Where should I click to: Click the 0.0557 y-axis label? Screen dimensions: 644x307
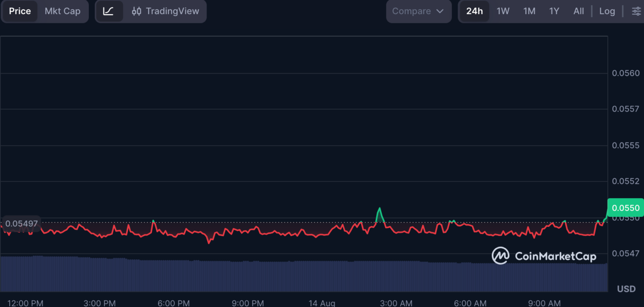(626, 109)
